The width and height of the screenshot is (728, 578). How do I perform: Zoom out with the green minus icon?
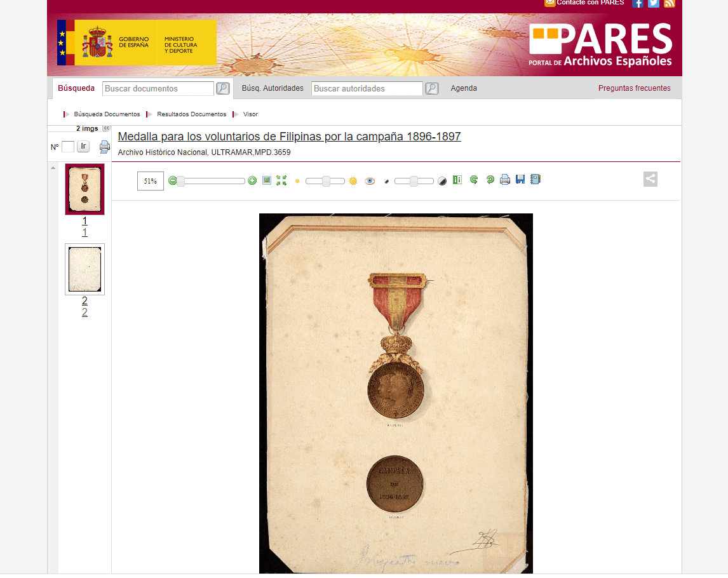pyautogui.click(x=172, y=181)
